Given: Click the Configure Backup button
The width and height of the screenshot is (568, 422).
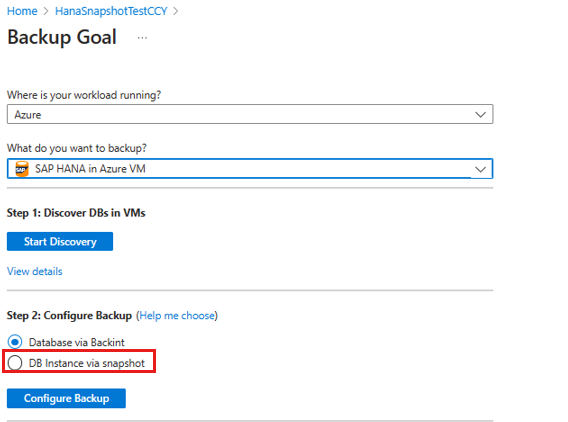Looking at the screenshot, I should click(x=66, y=398).
